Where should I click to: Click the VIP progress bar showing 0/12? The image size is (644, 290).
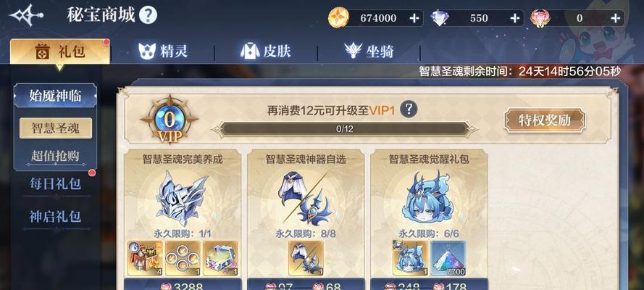pos(345,129)
